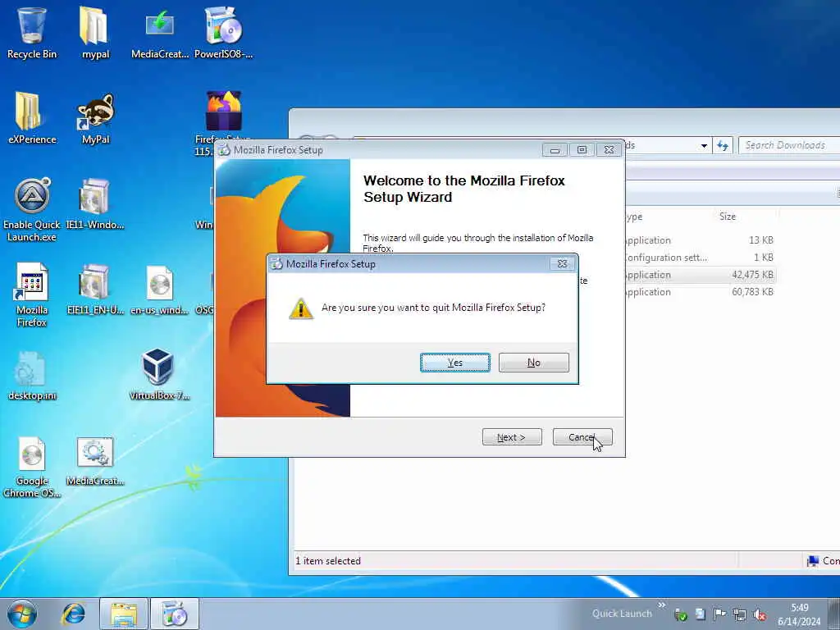Viewport: 840px width, 630px height.
Task: Select the EIE11_EN-U... installer icon
Action: pos(95,288)
